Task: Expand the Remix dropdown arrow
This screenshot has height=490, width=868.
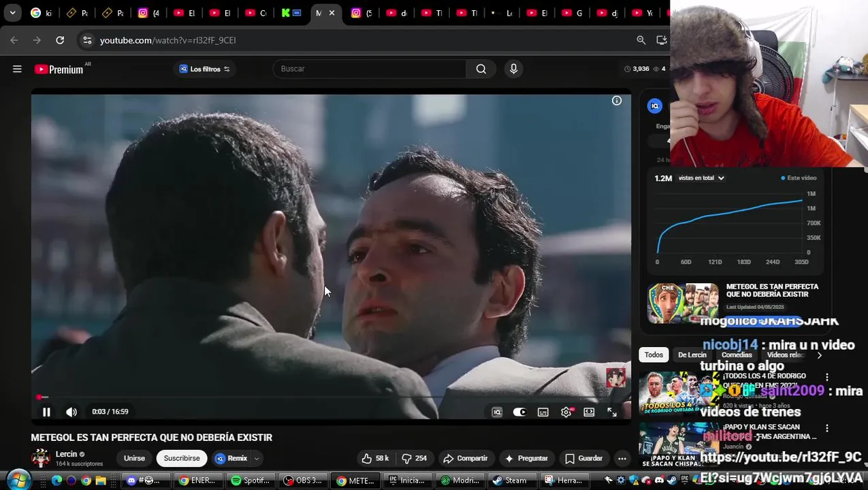Action: (257, 459)
